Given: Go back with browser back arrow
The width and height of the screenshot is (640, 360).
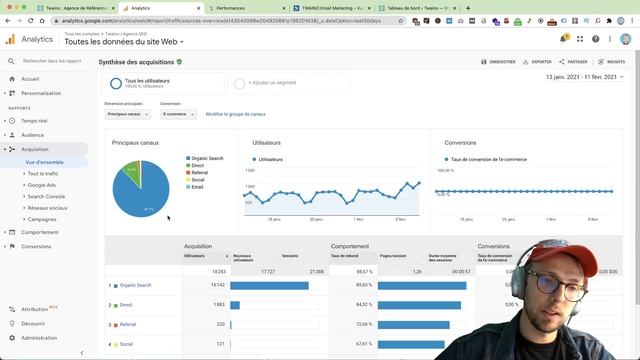Looking at the screenshot, I should 8,21.
